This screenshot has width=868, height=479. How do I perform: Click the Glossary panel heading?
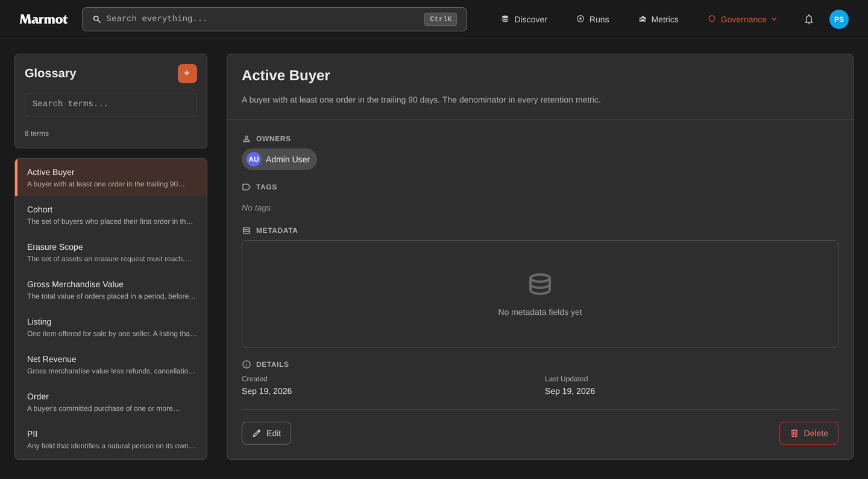click(51, 73)
